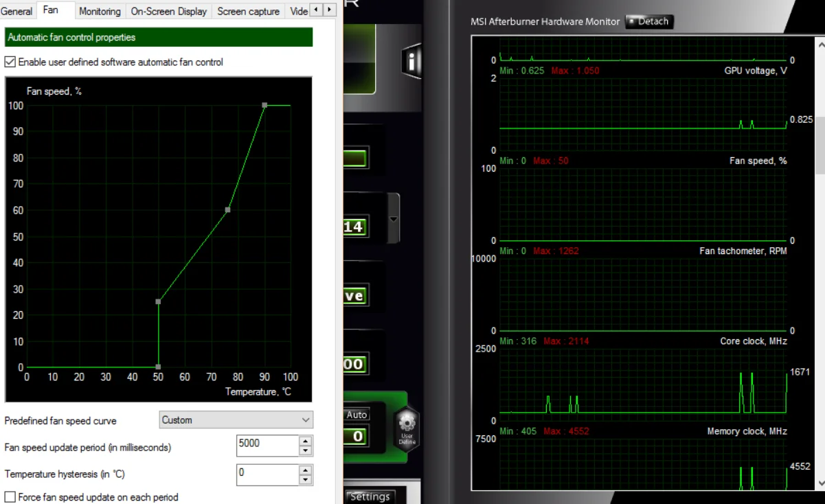Select fan curve node at 50°C and 25%
Screen dimensions: 825x504
click(159, 301)
